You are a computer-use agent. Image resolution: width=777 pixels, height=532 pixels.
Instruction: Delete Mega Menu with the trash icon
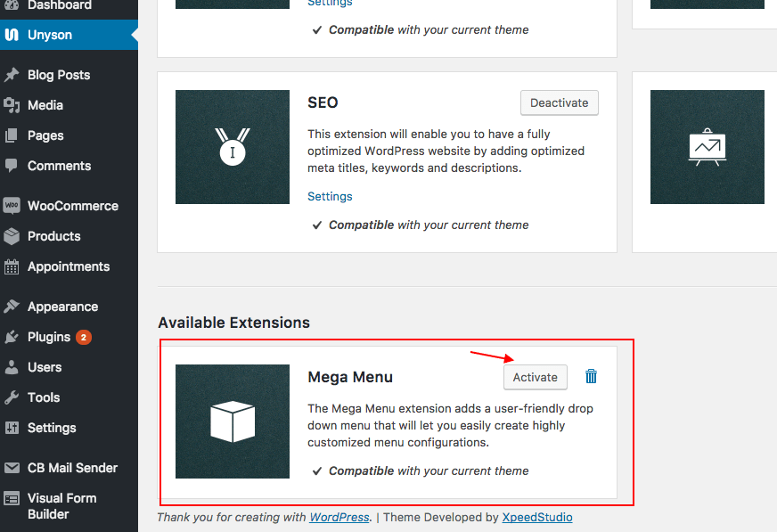pos(591,376)
